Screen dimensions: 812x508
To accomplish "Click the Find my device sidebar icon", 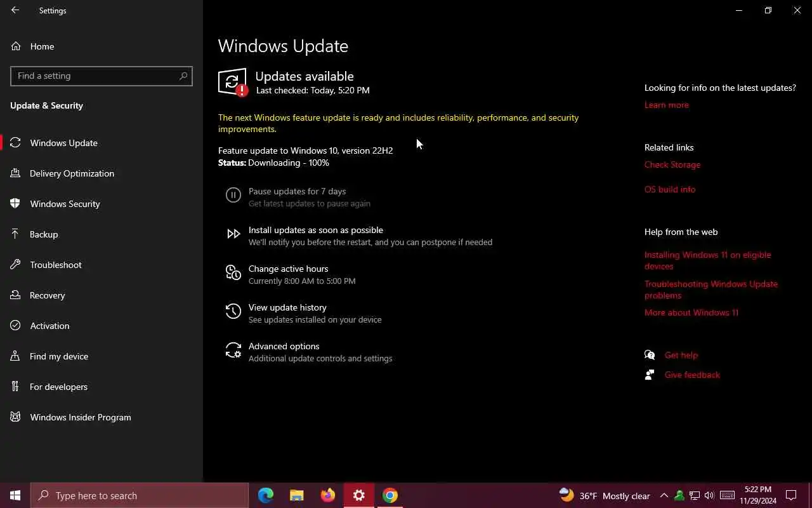I will 16,356.
